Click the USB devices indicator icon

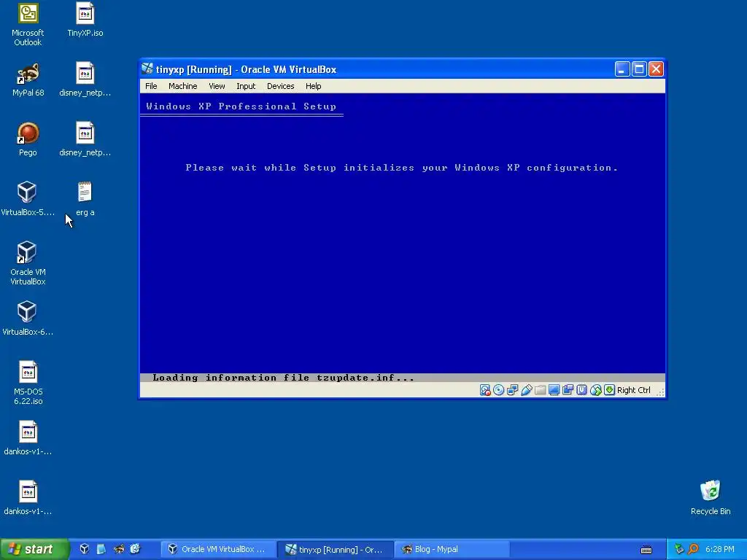pos(527,390)
